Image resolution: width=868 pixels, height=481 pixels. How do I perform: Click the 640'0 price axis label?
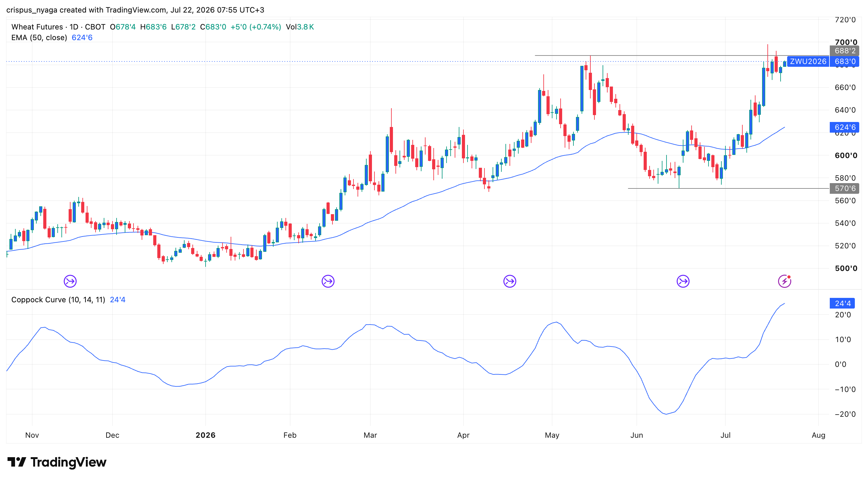[x=845, y=110]
